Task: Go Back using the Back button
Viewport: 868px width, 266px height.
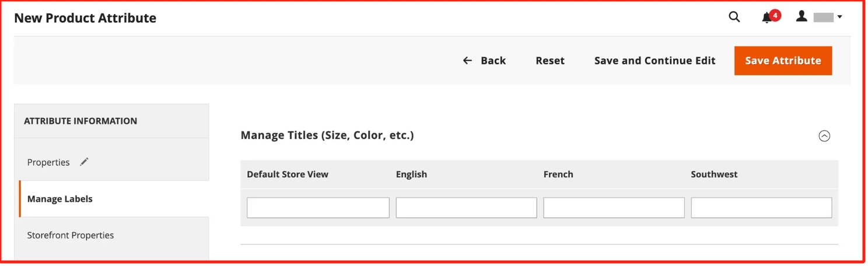Action: click(x=484, y=61)
